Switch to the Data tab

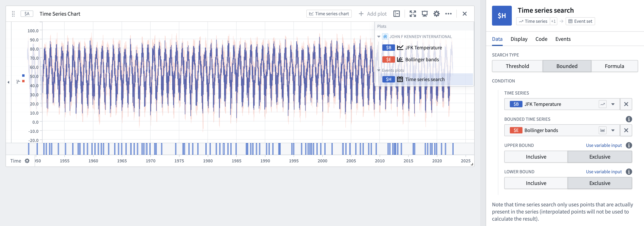[497, 39]
